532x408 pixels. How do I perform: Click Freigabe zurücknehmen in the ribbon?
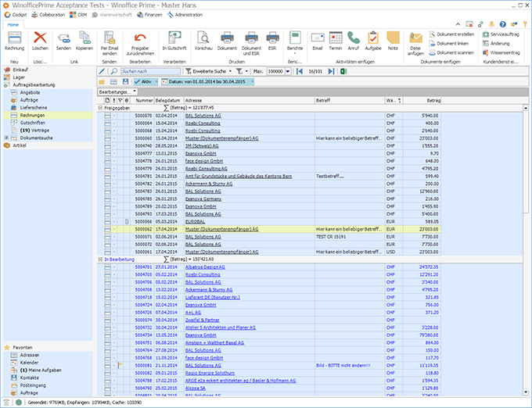(x=140, y=43)
